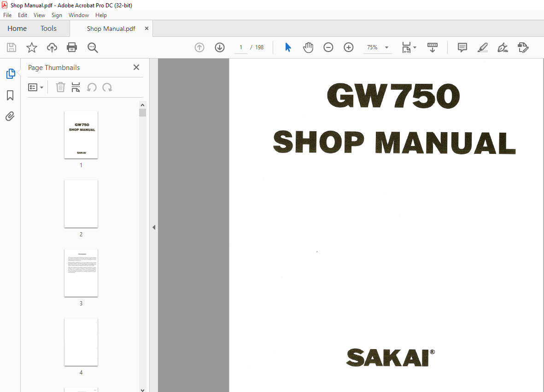Rotate pages counterclockwise

[x=92, y=88]
